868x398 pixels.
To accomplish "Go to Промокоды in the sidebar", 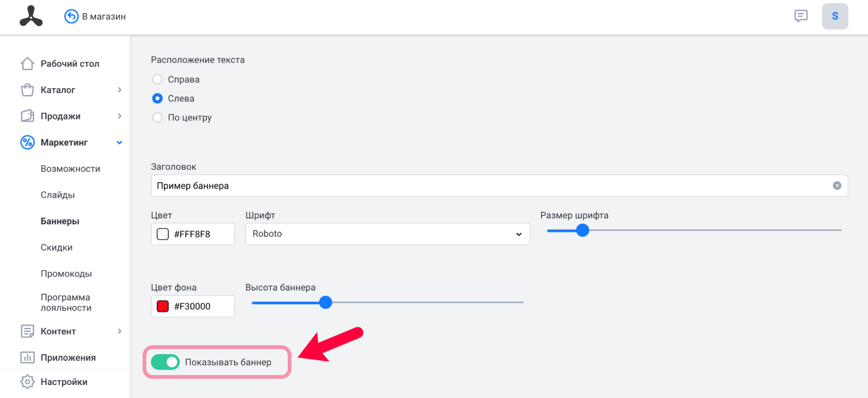I will point(66,273).
